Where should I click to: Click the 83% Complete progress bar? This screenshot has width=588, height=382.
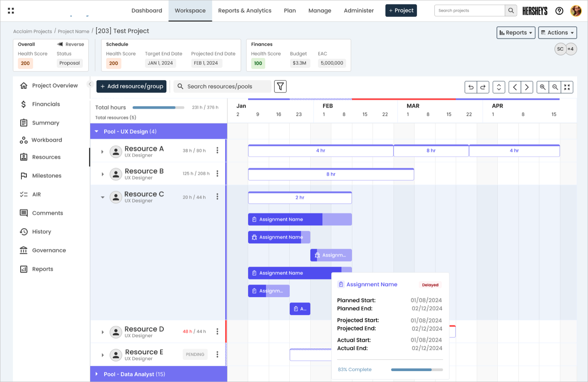[x=417, y=370]
